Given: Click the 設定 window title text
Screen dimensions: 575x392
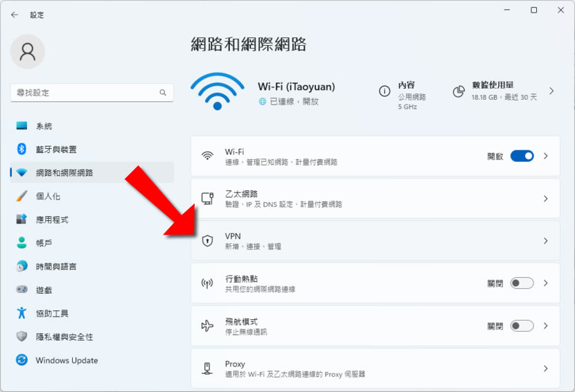Looking at the screenshot, I should click(37, 15).
